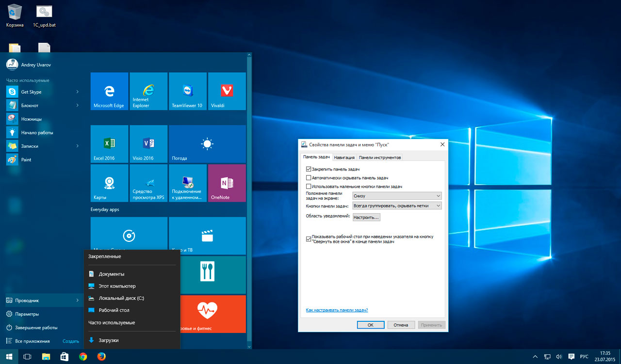Open the Excel 2016 tile

(109, 144)
